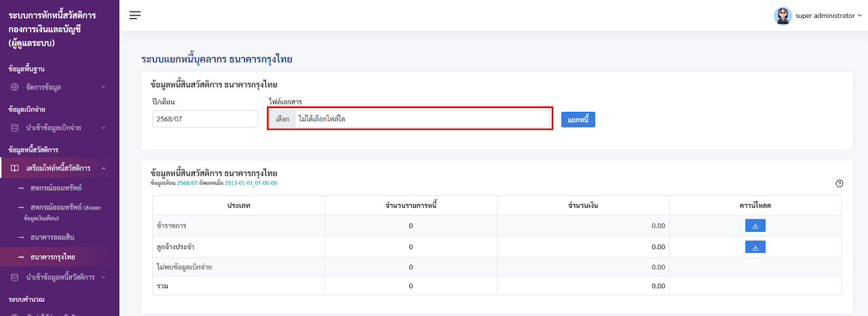Download the ลูกจ้างประจำ row file
The width and height of the screenshot is (868, 316).
(755, 247)
